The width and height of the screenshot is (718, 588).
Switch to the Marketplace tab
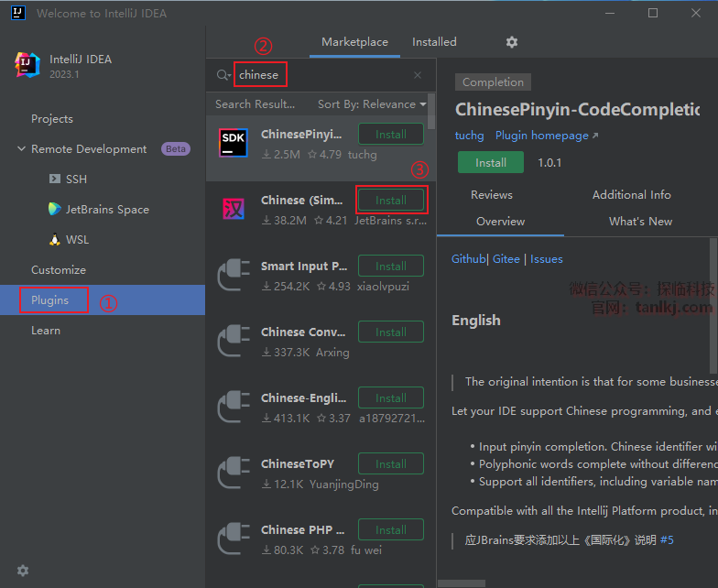[x=355, y=42]
